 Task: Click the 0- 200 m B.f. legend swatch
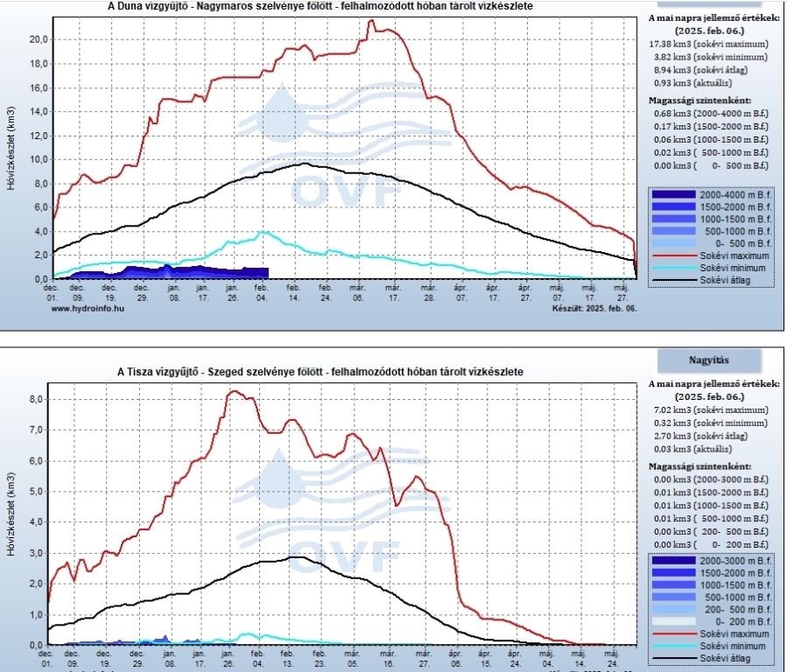[676, 620]
